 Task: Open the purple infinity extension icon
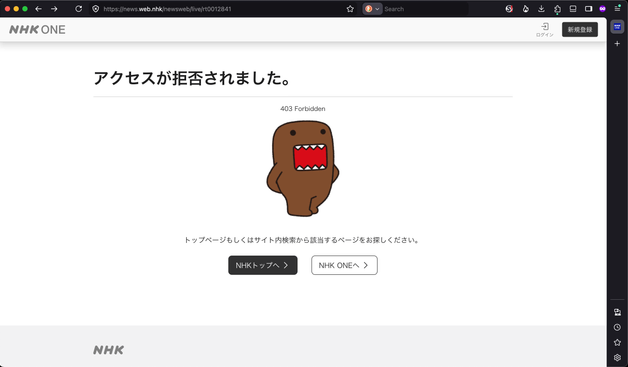602,9
